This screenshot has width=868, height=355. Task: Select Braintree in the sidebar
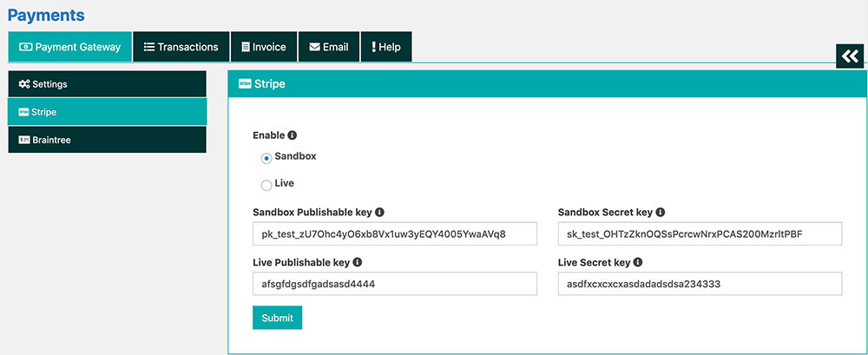tap(107, 140)
